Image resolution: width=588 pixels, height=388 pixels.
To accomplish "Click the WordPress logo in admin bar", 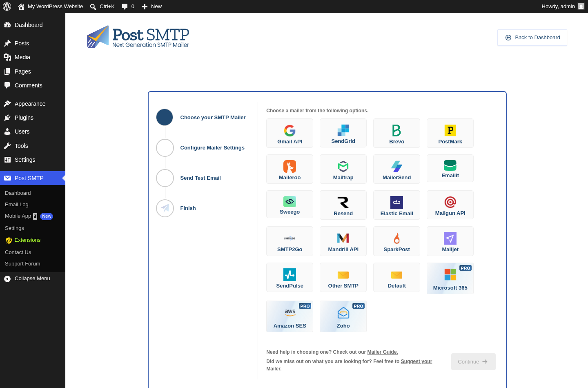I will tap(7, 7).
